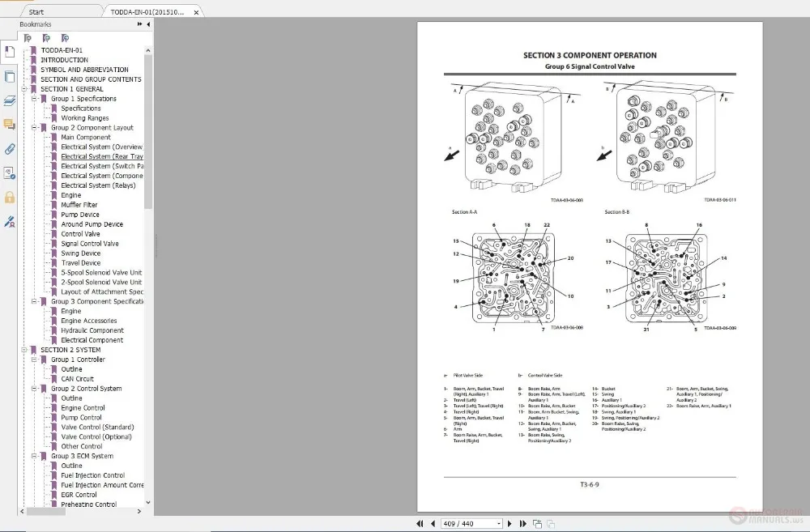Collapse the bookmarks panel with arrow
The width and height of the screenshot is (810, 532).
coord(149,24)
